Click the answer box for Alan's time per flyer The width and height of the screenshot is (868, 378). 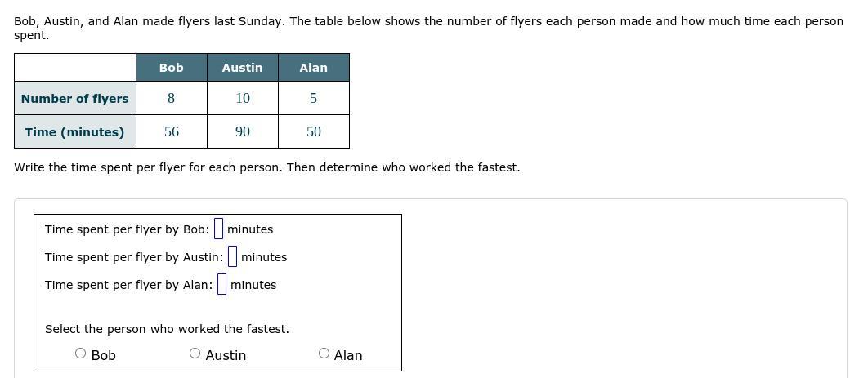point(221,285)
